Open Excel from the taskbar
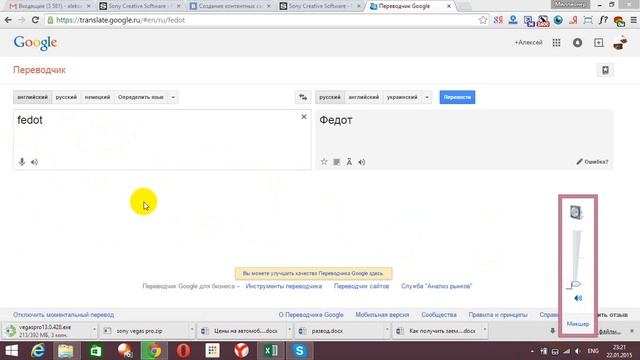The image size is (640, 360). (271, 351)
